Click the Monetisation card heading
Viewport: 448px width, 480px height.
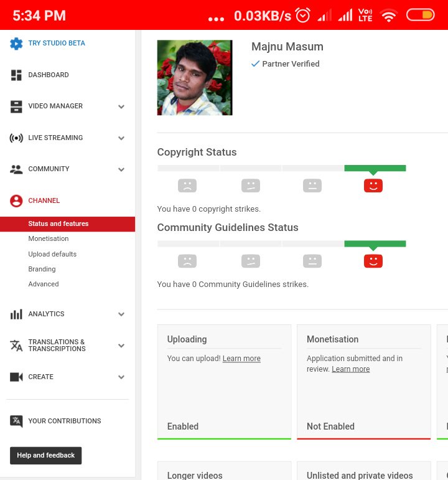pos(333,339)
